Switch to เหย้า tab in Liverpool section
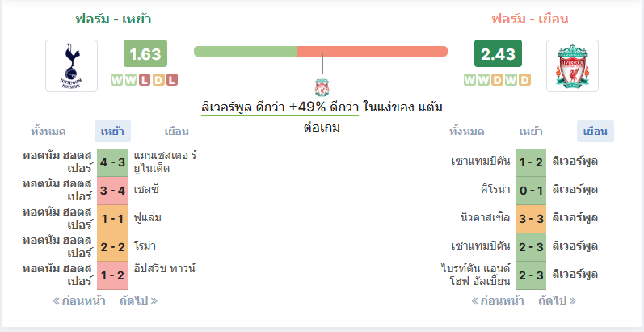This screenshot has width=644, height=332. [x=531, y=132]
